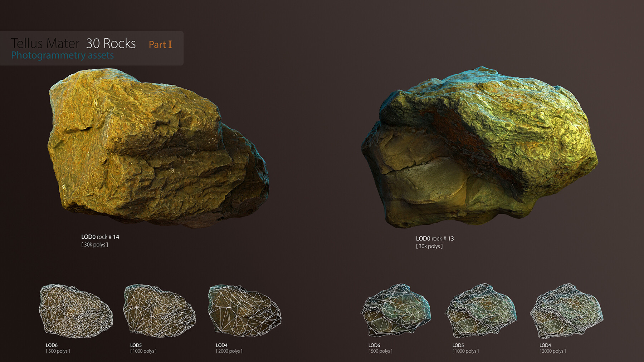Select "[ 1000 polys ]" in the rock 14 group

143,351
